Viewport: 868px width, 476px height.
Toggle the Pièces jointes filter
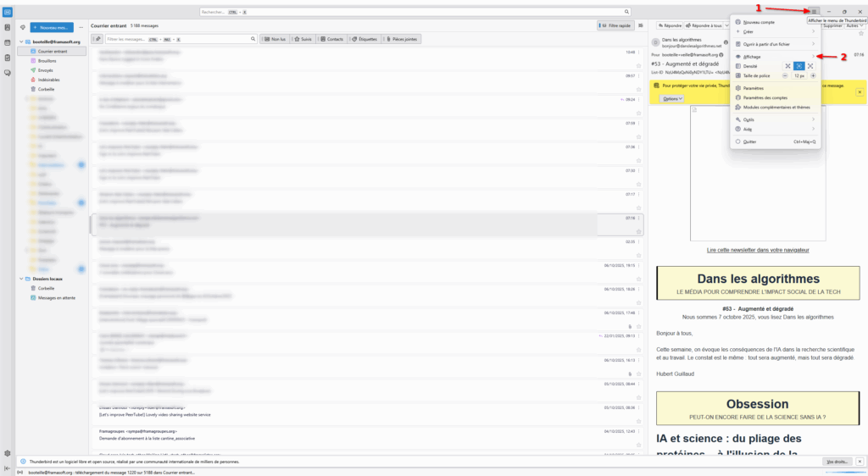coord(402,39)
